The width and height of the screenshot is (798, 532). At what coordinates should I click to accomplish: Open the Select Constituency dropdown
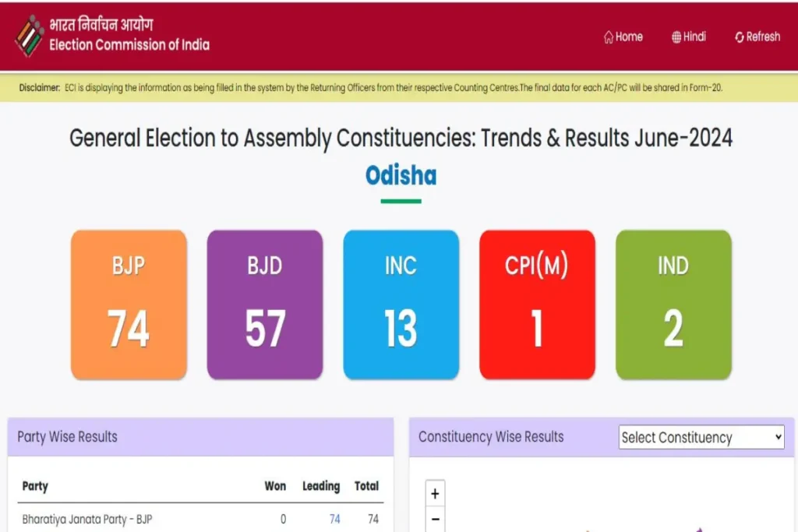(701, 437)
